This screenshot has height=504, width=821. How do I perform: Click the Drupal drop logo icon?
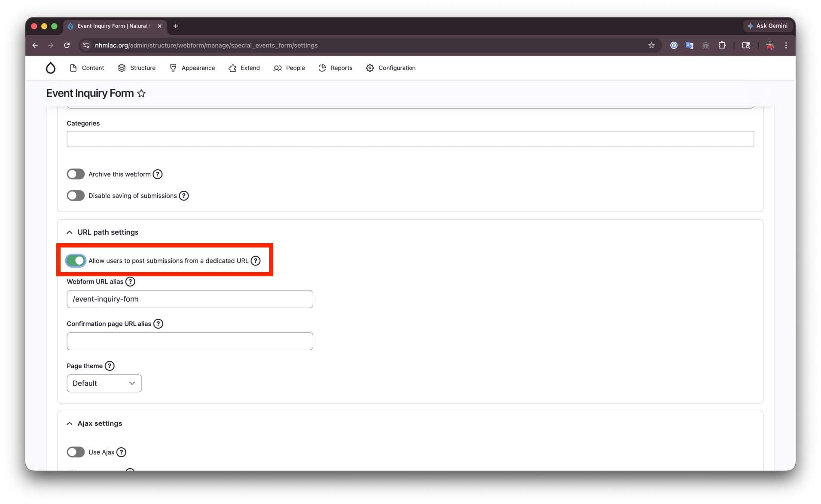coord(51,68)
